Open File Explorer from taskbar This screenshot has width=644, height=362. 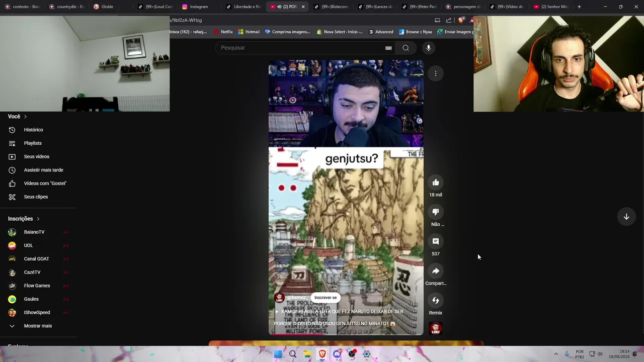coord(307,354)
